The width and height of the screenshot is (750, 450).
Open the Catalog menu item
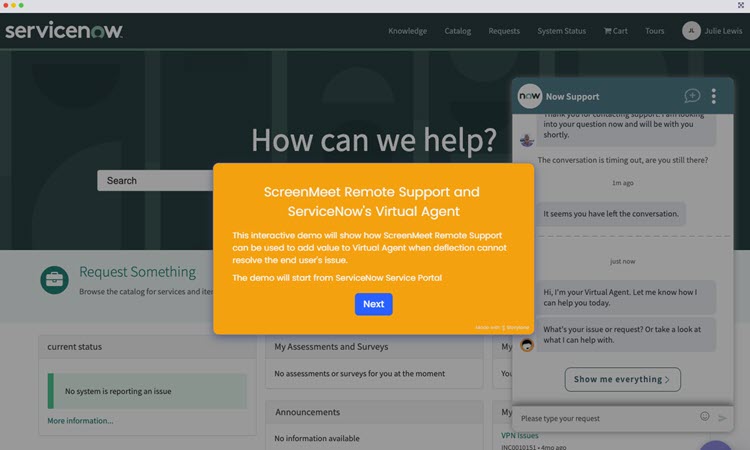(458, 31)
